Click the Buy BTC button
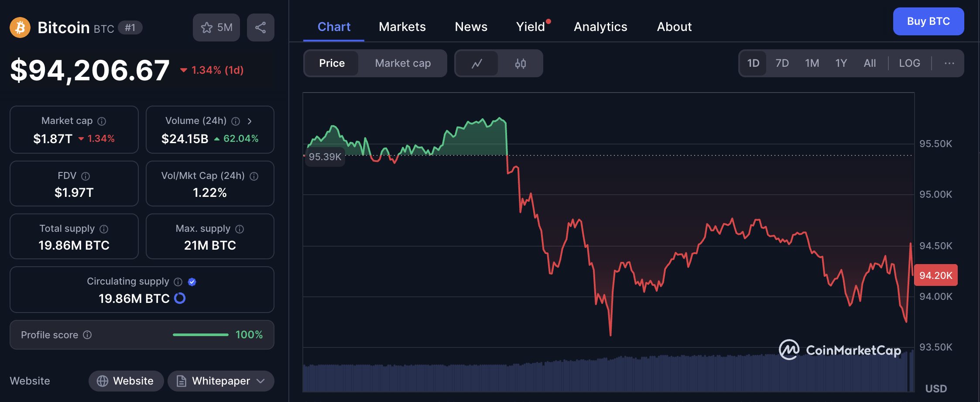The image size is (980, 402). click(928, 21)
